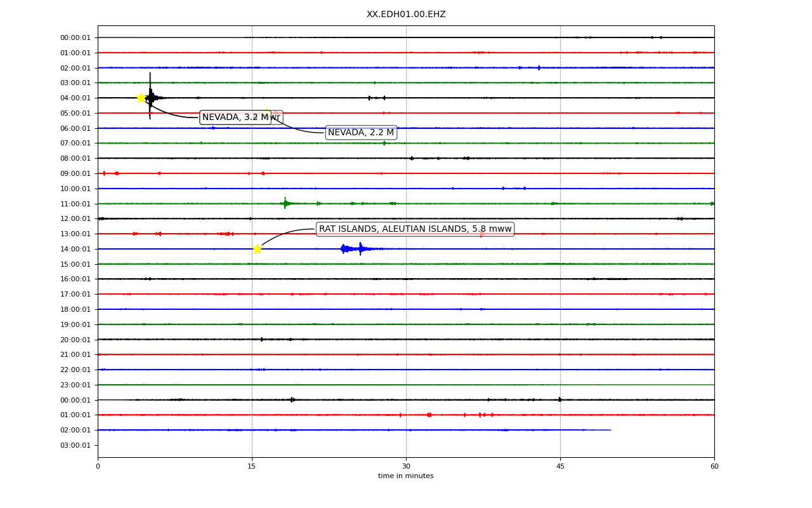Click the large black spike on 04:00:01 trace

[150, 96]
